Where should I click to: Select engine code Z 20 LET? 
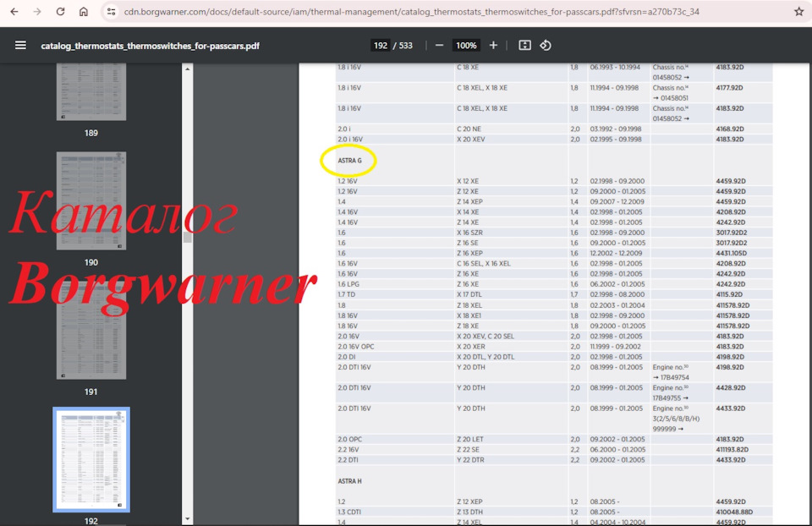click(469, 439)
